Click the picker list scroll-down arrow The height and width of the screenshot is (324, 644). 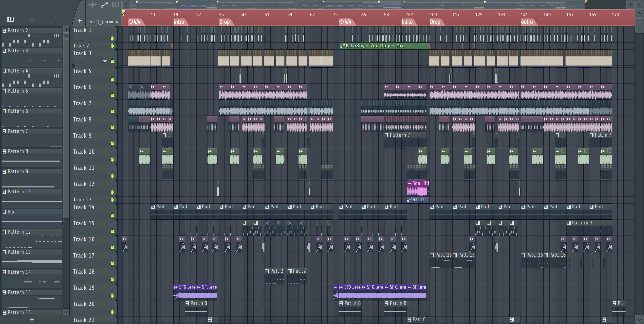66,312
